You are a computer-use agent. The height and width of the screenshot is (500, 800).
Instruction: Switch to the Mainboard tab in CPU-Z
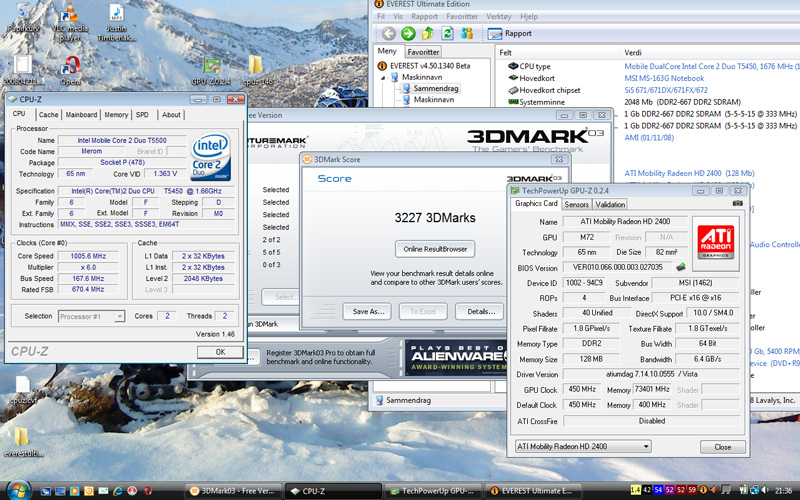click(x=81, y=115)
